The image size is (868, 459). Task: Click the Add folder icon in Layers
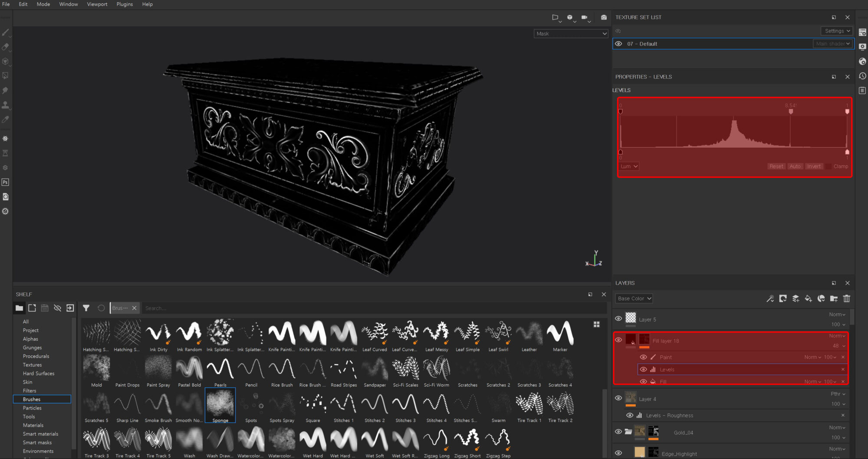pyautogui.click(x=834, y=298)
